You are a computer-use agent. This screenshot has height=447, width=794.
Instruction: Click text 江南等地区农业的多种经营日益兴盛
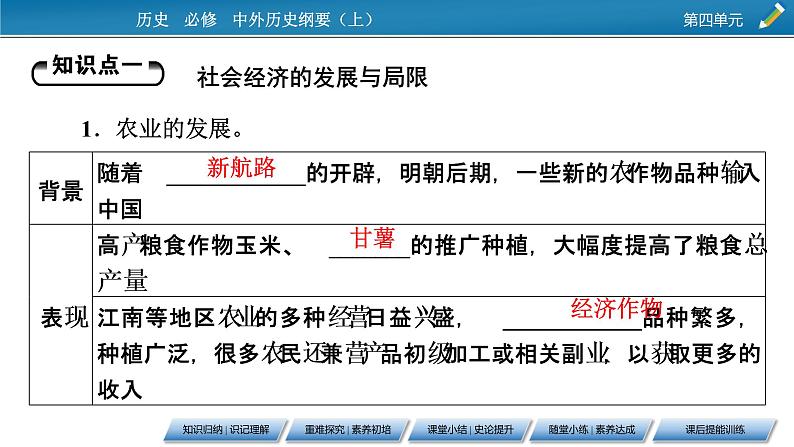click(276, 318)
